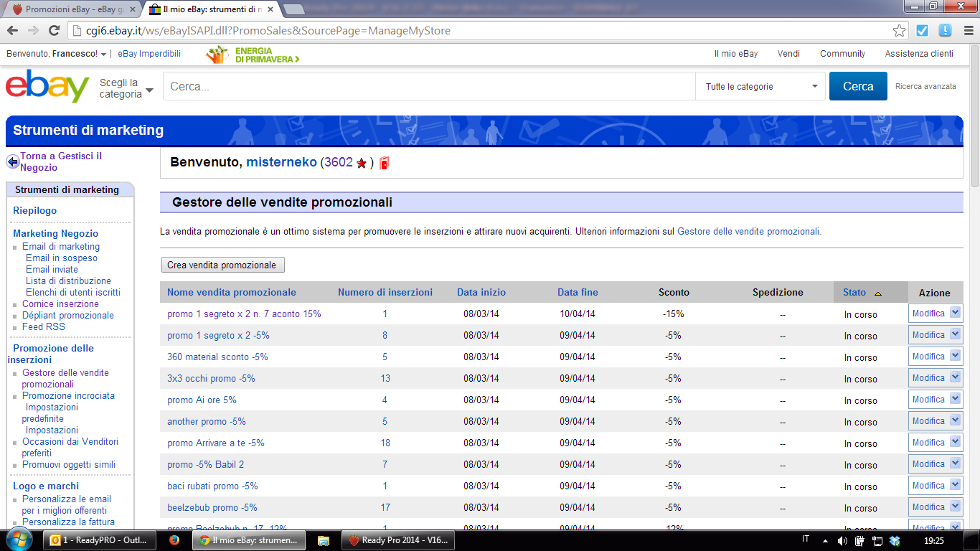Open Promozione incrociata in the sidebar
Viewport: 980px width, 551px height.
(68, 395)
